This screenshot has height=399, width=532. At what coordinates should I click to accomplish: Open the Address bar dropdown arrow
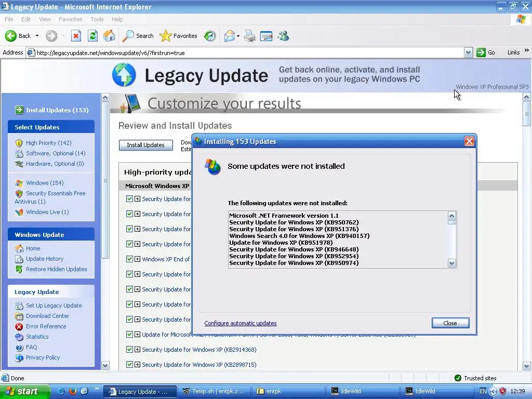[x=468, y=52]
